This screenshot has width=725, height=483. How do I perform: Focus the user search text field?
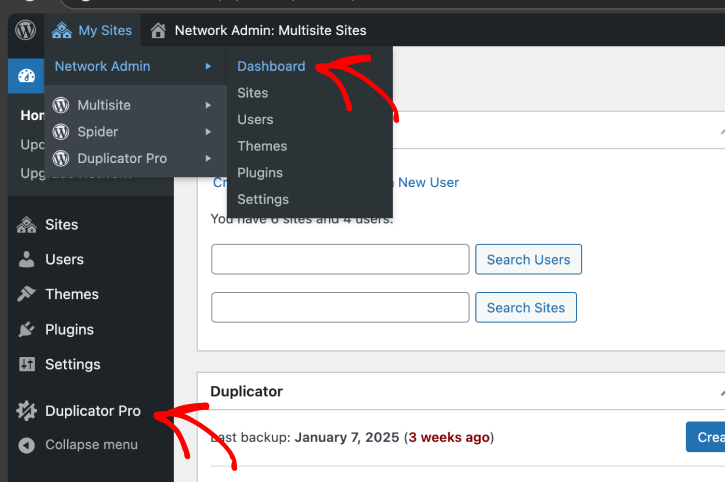340,259
